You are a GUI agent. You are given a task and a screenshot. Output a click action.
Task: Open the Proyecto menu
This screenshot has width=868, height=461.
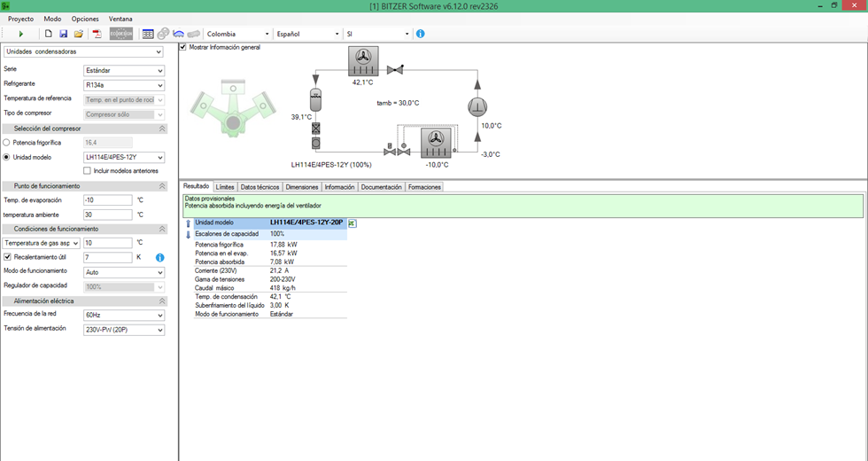click(x=20, y=19)
